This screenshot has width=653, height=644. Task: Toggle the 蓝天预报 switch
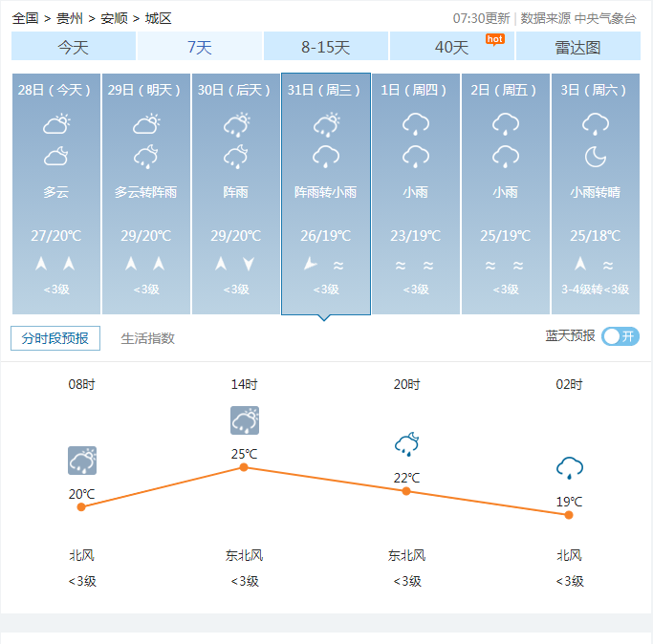[x=620, y=336]
